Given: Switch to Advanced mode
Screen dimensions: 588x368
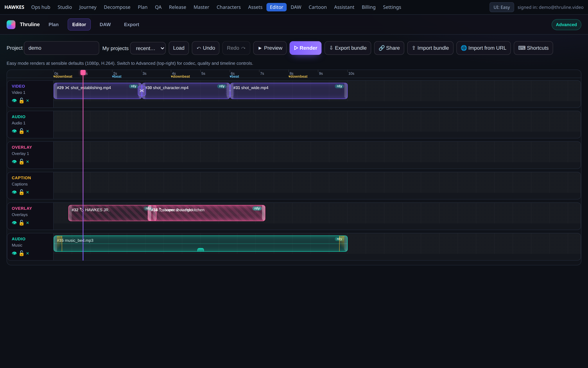Looking at the screenshot, I should (x=566, y=25).
